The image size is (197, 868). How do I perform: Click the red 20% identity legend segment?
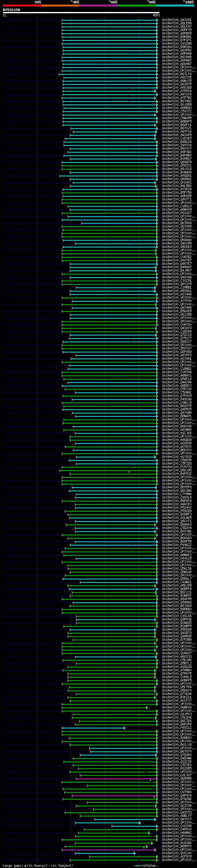[22, 6]
